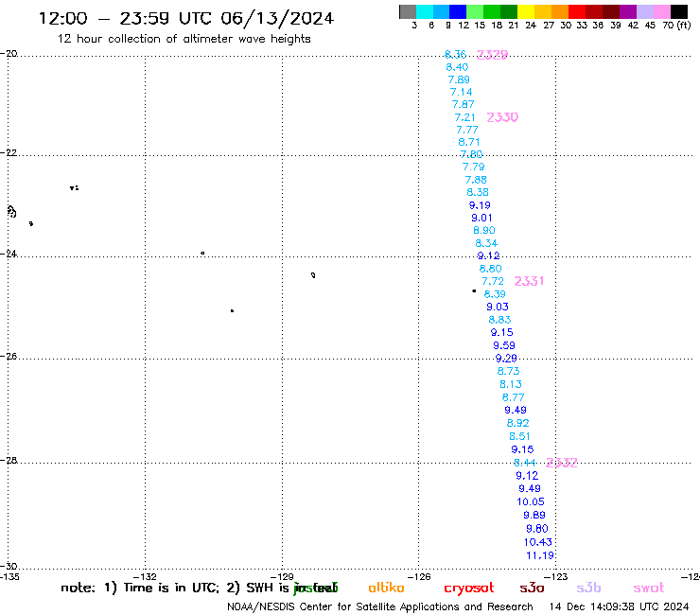Viewport: 700px width, 615px height.
Task: Click the dark red 's3a' satellite label
Action: coord(532,588)
